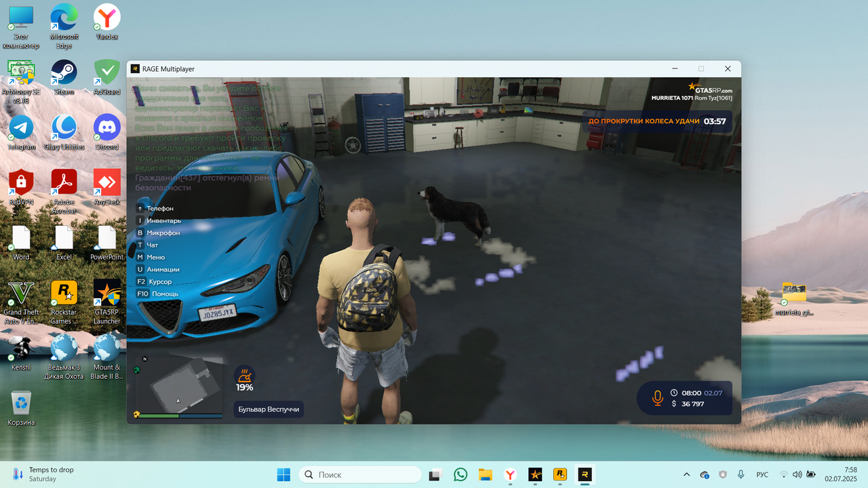Click the hunger 19% food indicator

[x=244, y=379]
